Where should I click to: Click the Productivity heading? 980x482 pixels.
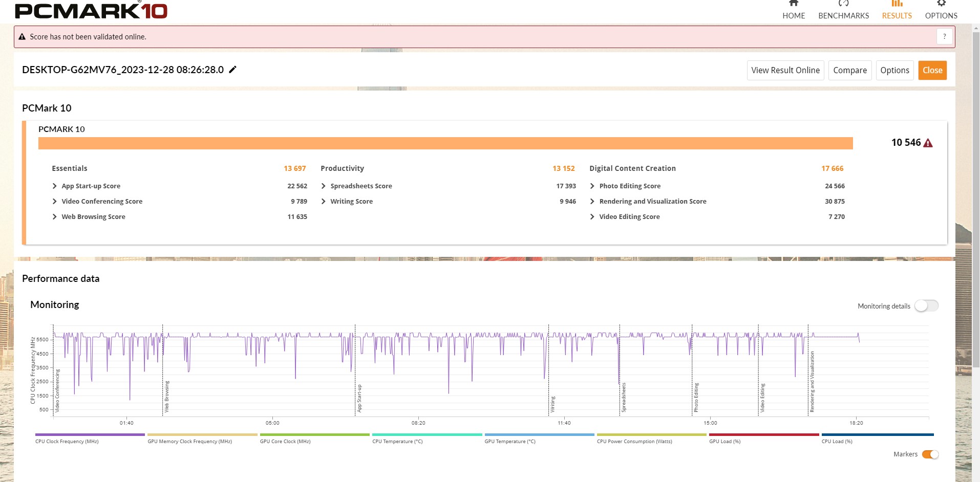coord(342,168)
